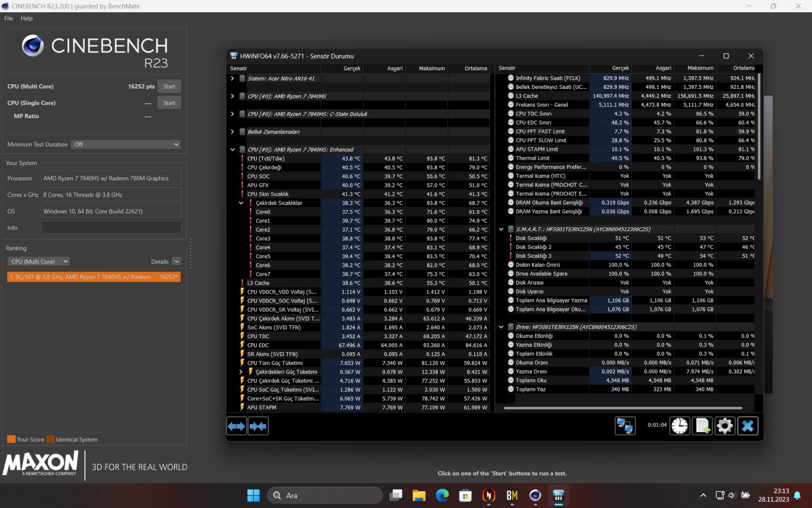Close sensors with blue X icon
The width and height of the screenshot is (812, 508).
click(x=748, y=426)
